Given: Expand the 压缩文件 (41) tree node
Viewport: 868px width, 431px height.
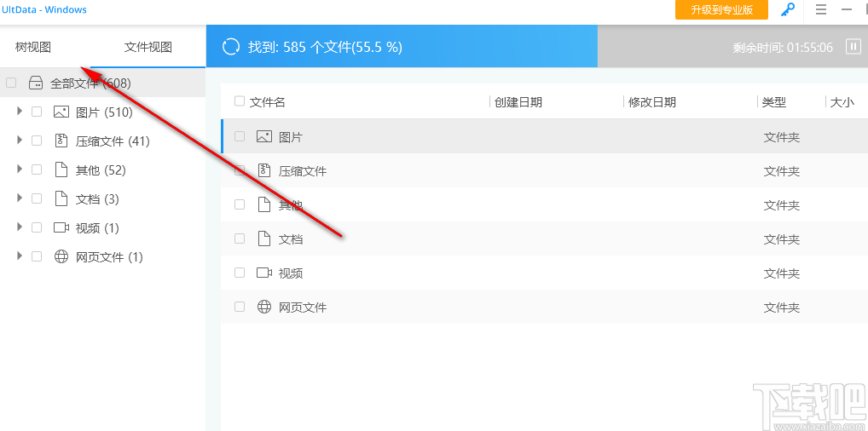Looking at the screenshot, I should [x=20, y=140].
